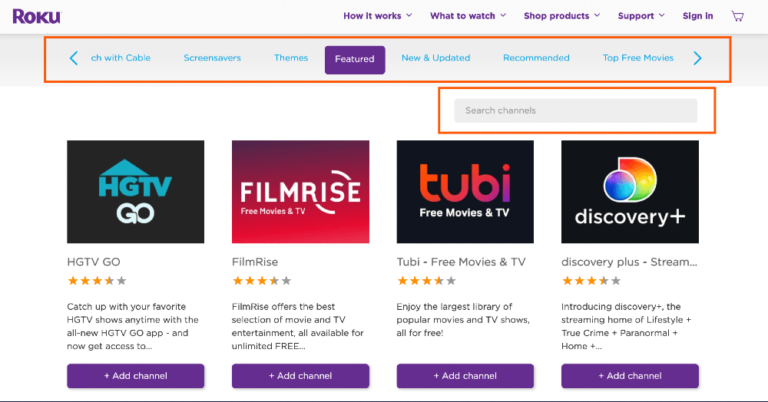This screenshot has width=768, height=402.
Task: Click the Tubi star rating
Action: pos(427,281)
